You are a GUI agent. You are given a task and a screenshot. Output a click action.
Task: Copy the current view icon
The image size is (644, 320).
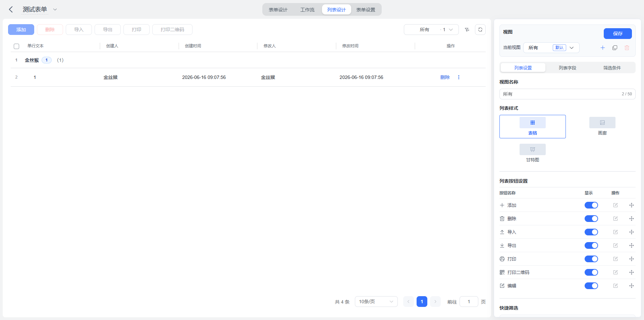[615, 48]
